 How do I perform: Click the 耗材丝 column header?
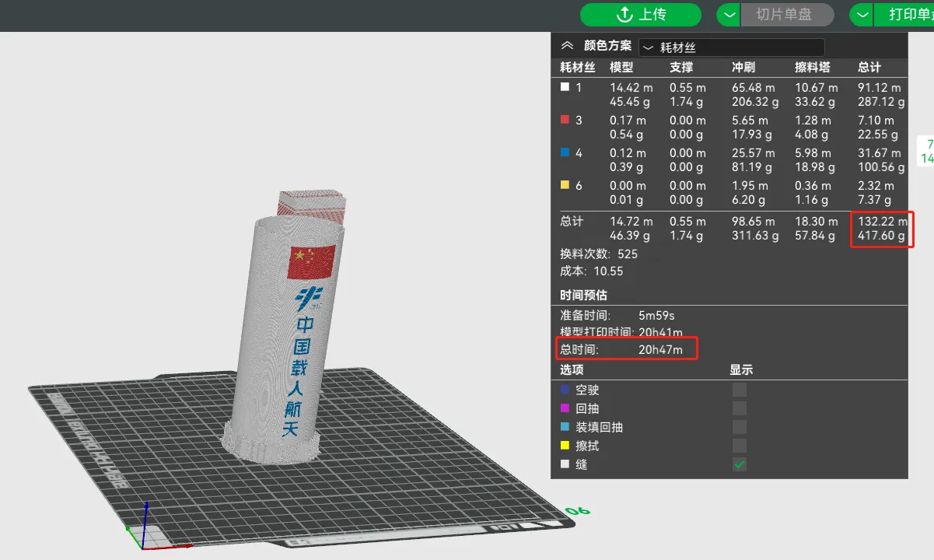point(578,68)
